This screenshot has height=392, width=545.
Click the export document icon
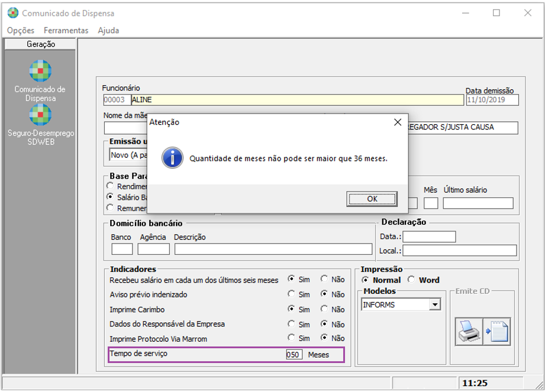tap(497, 332)
